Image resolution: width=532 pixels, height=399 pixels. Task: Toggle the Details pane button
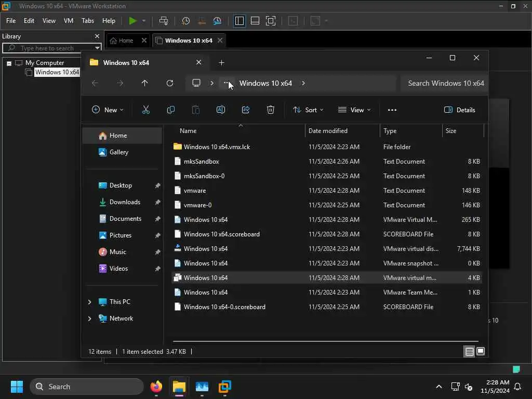click(x=460, y=110)
